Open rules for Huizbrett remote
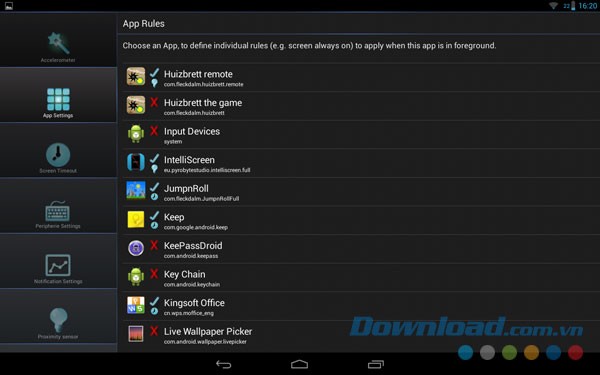Image resolution: width=600 pixels, height=375 pixels. [x=361, y=77]
